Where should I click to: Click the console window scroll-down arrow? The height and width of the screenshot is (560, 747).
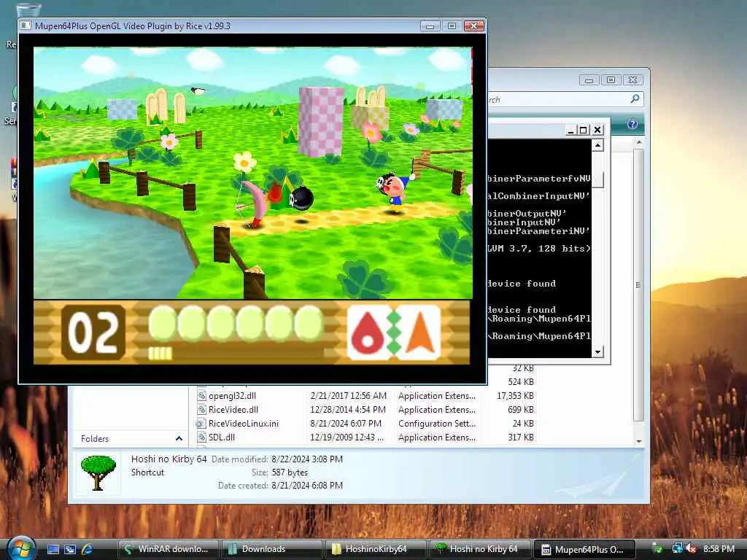point(598,352)
